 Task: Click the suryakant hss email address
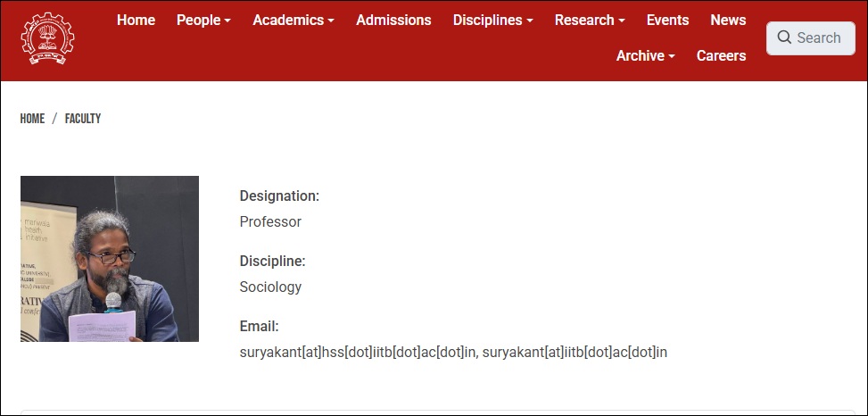pos(358,353)
